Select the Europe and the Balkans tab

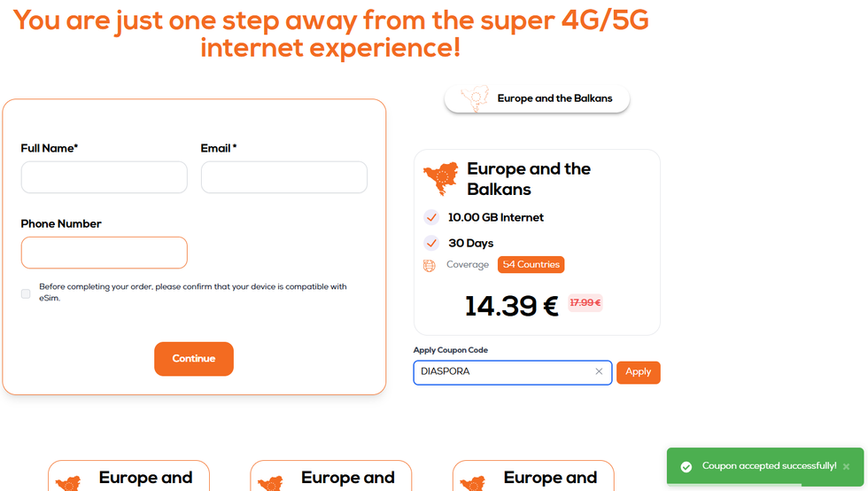coord(537,99)
